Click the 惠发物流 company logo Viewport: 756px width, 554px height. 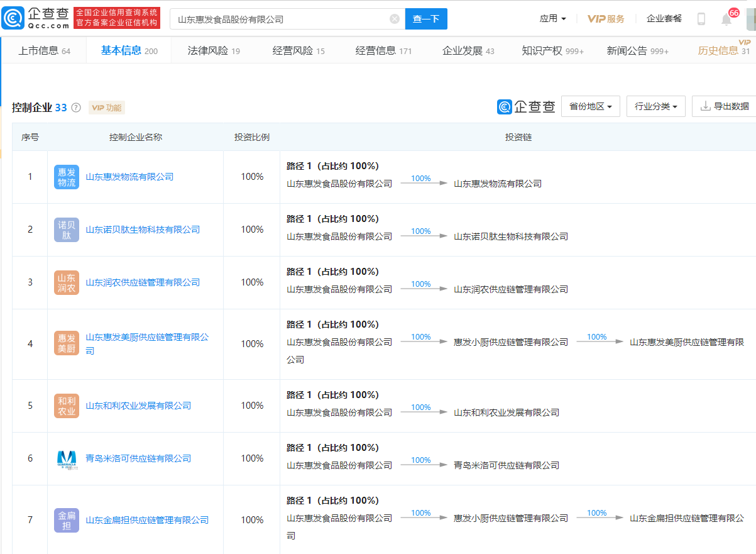(67, 177)
